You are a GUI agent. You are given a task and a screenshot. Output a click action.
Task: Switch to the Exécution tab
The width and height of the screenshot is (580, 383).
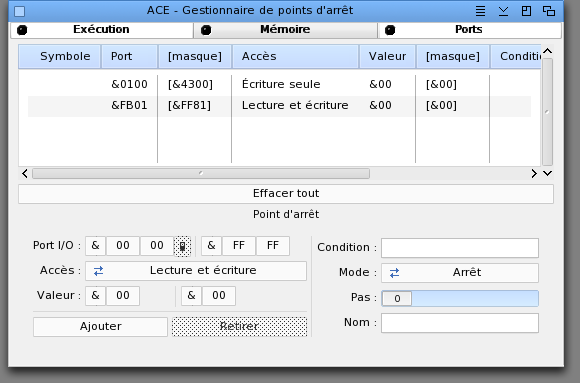tap(101, 30)
